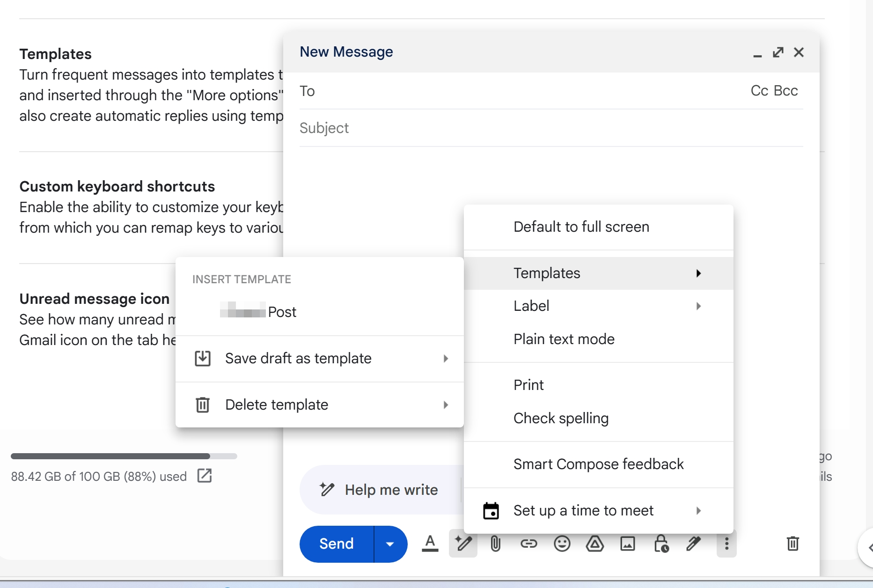
Task: Open the emoji picker icon
Action: (x=562, y=544)
